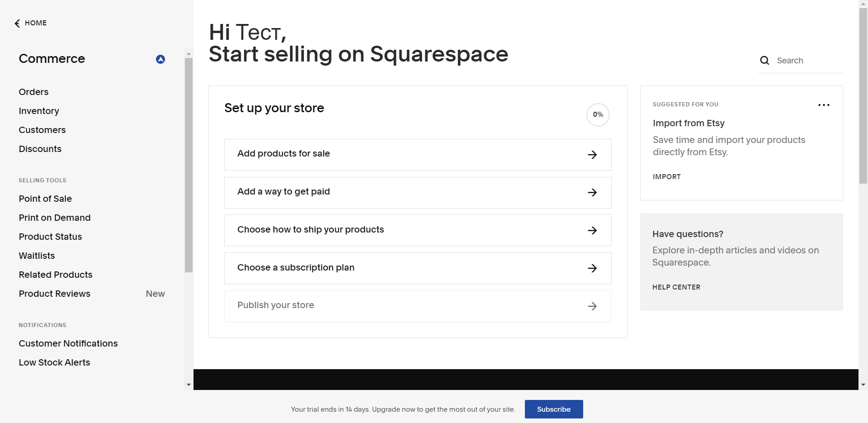Click the Commerce heading
868x423 pixels.
click(52, 58)
